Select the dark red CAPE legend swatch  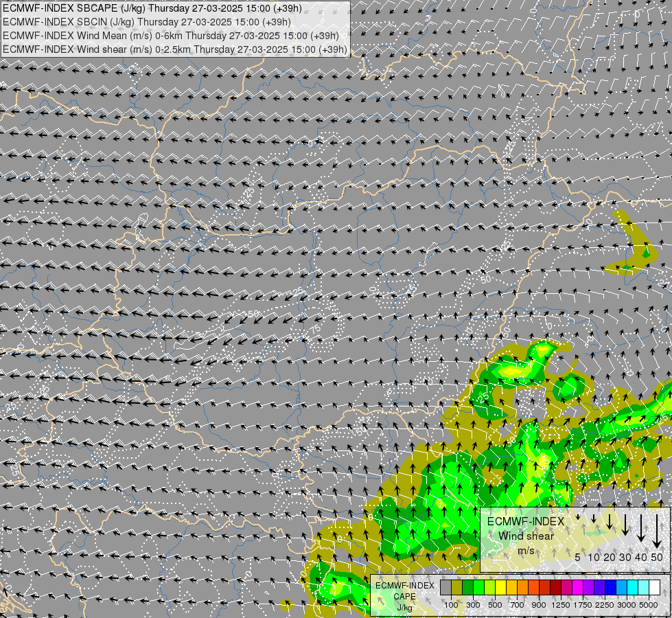(x=556, y=588)
